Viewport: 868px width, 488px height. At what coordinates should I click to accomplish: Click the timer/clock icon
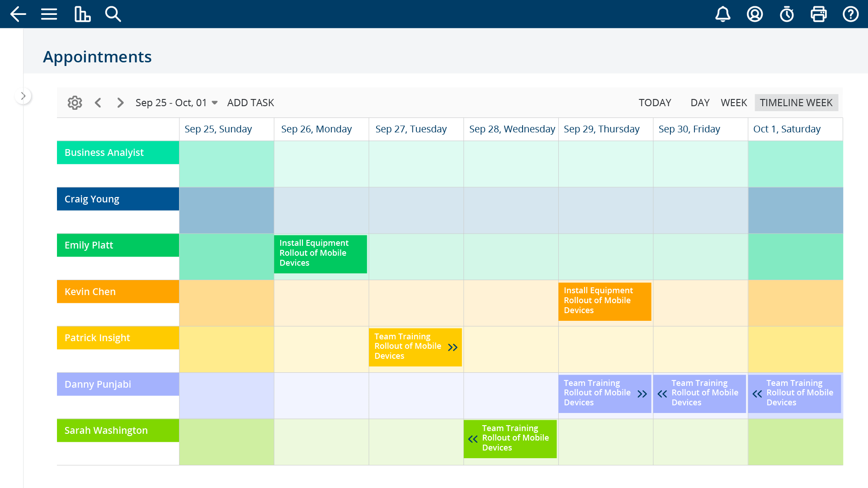pos(788,14)
